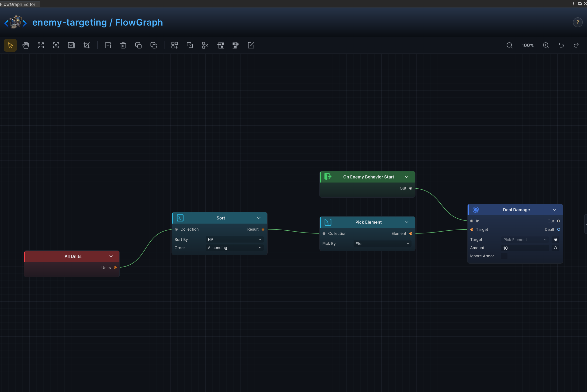Click the Pick Element output Element port
This screenshot has height=392, width=587.
pyautogui.click(x=411, y=233)
